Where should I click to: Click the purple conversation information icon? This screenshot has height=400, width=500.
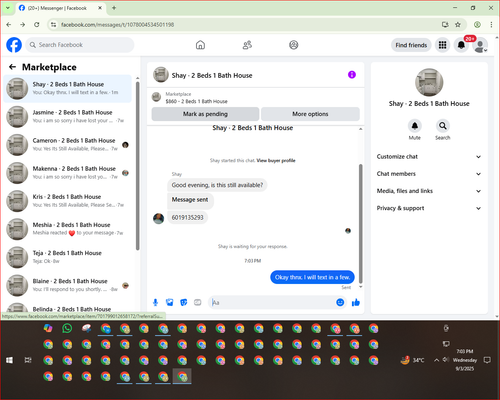pos(352,75)
